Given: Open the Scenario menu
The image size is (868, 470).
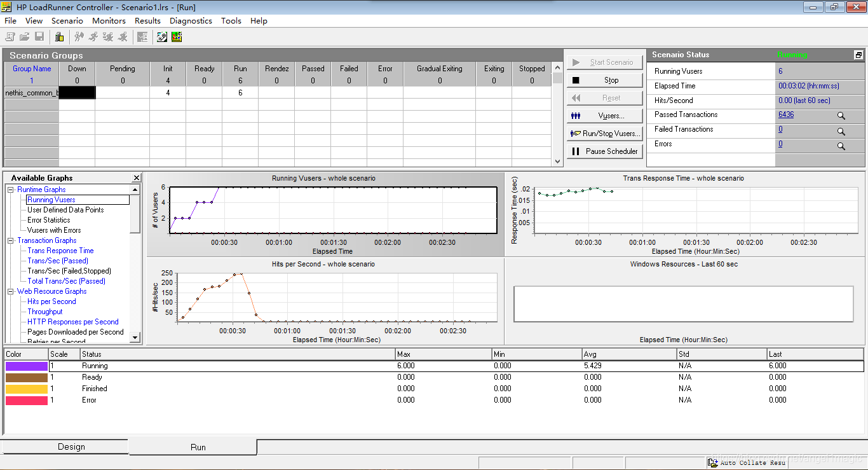Looking at the screenshot, I should click(x=67, y=20).
